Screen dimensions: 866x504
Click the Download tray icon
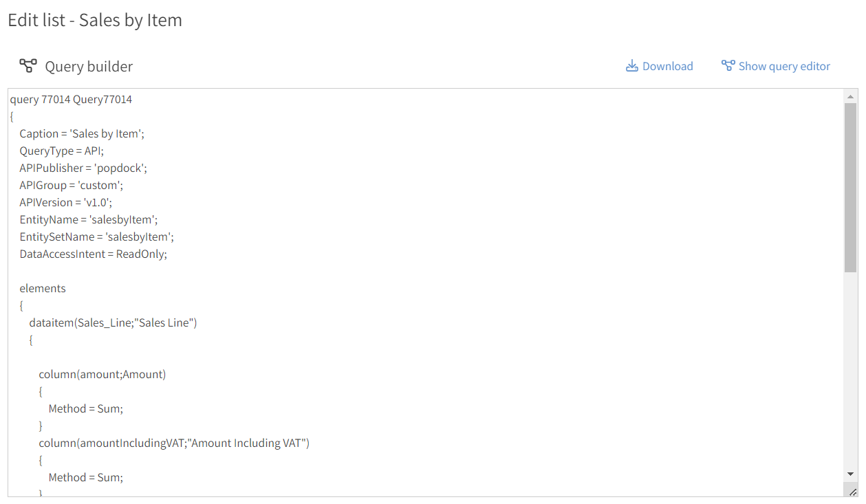pyautogui.click(x=631, y=66)
